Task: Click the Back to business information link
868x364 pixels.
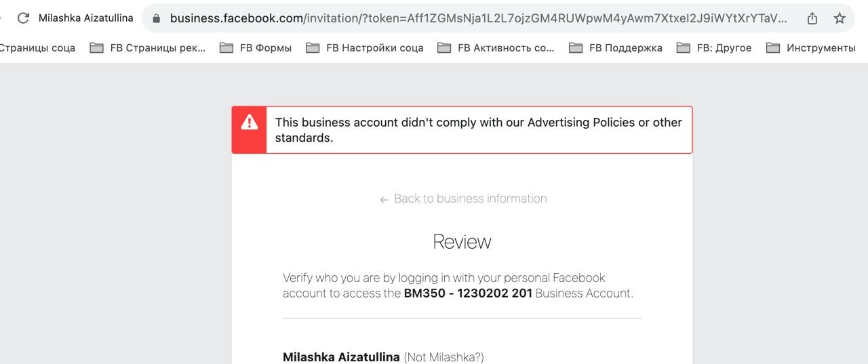Action: (470, 199)
